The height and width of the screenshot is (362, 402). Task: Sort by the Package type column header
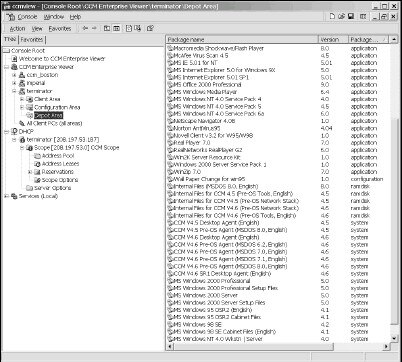pos(368,40)
